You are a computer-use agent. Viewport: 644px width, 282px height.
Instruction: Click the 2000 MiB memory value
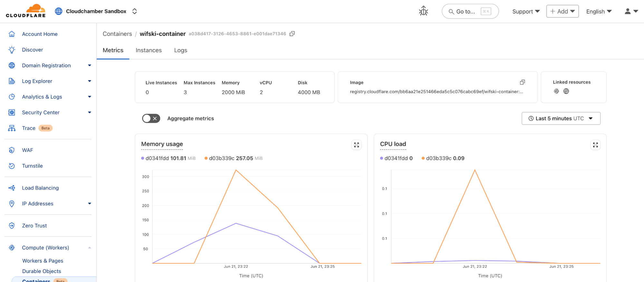tap(233, 92)
